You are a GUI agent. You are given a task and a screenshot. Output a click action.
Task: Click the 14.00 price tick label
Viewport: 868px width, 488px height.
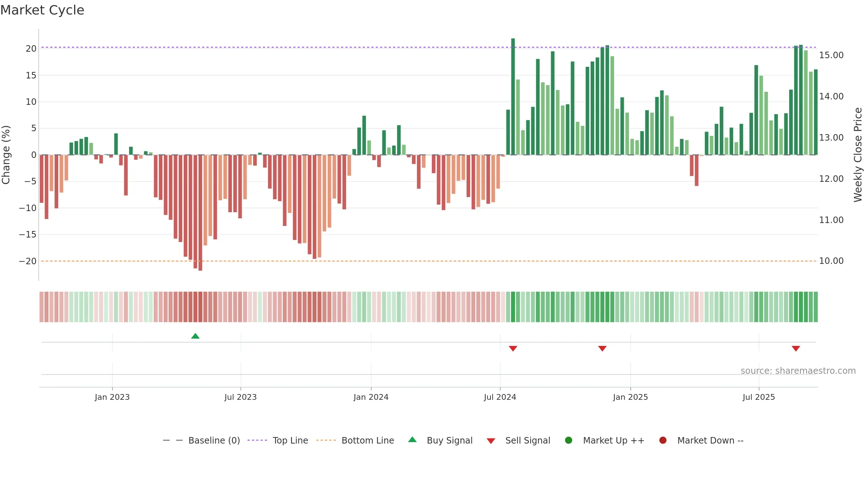831,97
